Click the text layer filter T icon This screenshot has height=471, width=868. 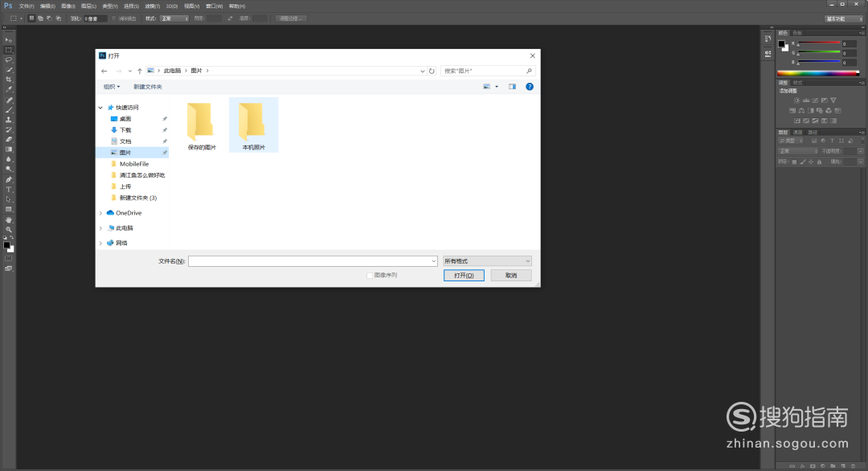(x=832, y=141)
